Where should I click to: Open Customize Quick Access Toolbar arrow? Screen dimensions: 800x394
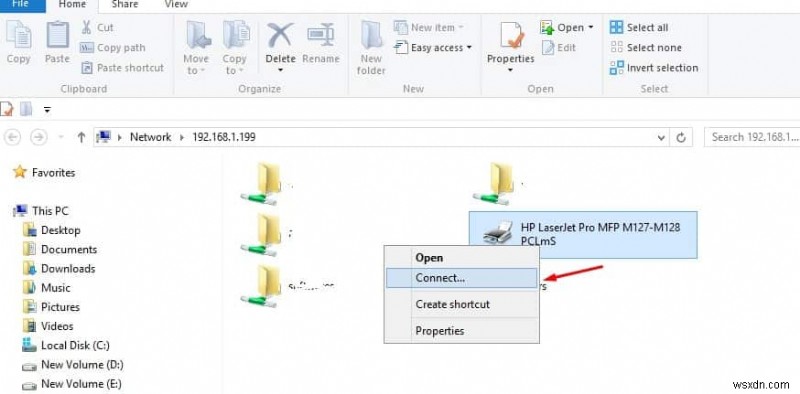(x=47, y=110)
